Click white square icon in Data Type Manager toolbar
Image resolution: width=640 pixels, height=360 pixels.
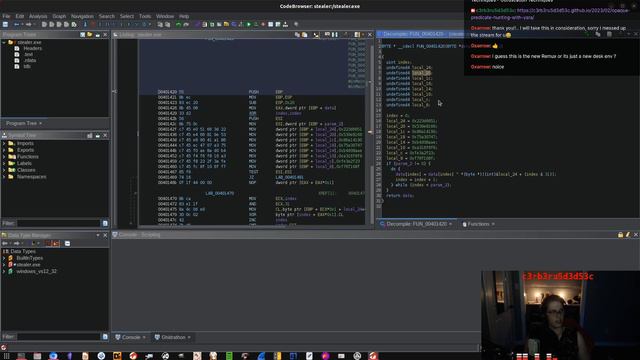[x=67, y=244]
